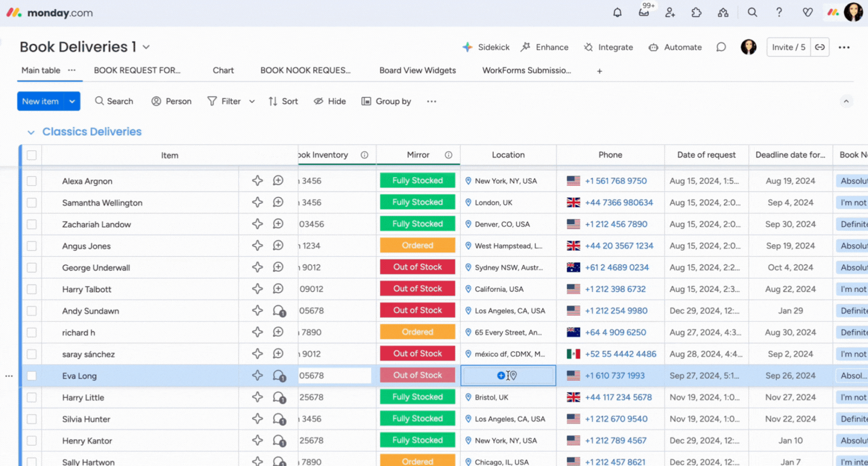868x466 pixels.
Task: Click the green Fully Stocked status for Zachariah Landow
Action: 417,224
